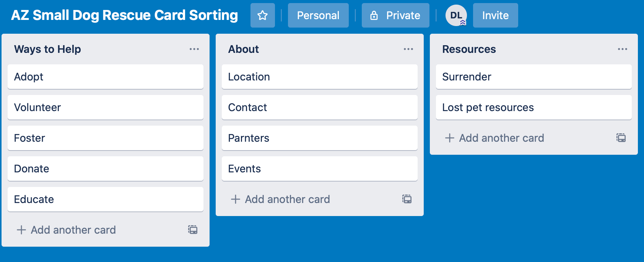Click card template icon in Ways to Help
The image size is (644, 262).
click(x=193, y=230)
